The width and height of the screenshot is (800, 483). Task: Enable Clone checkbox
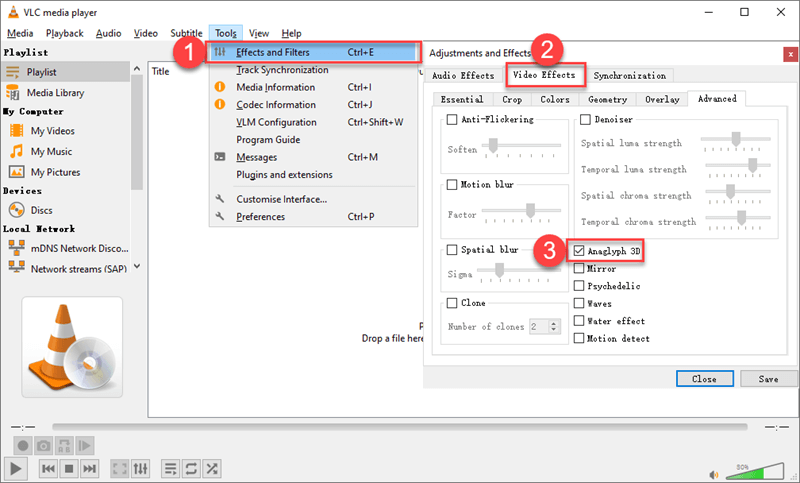pyautogui.click(x=452, y=303)
